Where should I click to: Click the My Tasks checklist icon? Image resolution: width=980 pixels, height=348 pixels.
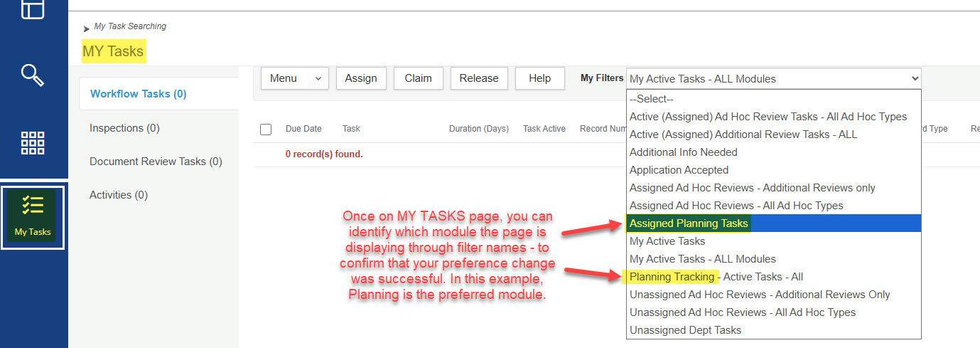(x=33, y=207)
